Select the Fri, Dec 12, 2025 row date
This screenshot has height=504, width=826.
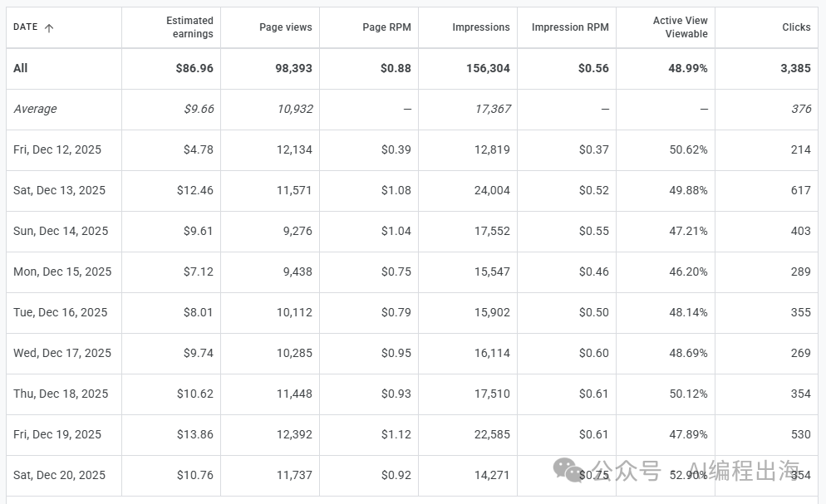point(57,150)
